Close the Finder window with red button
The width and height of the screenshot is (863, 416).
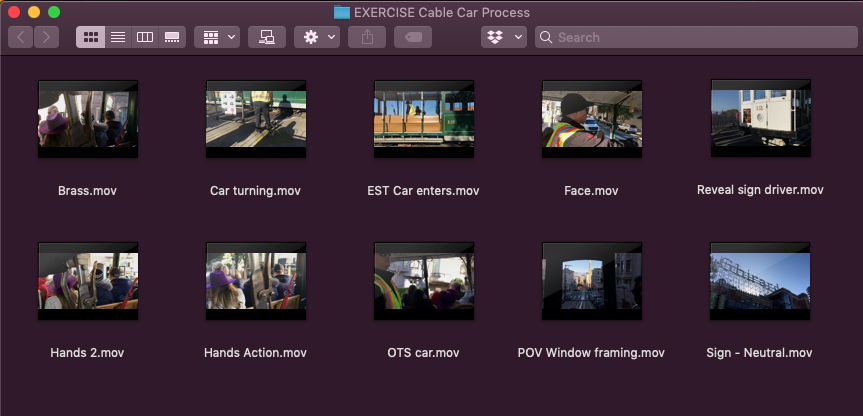click(x=14, y=12)
